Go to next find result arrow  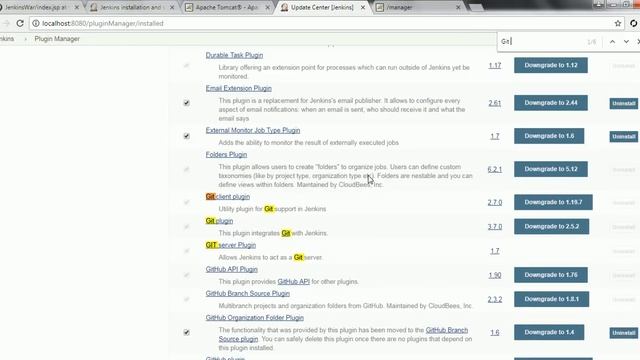[x=626, y=42]
